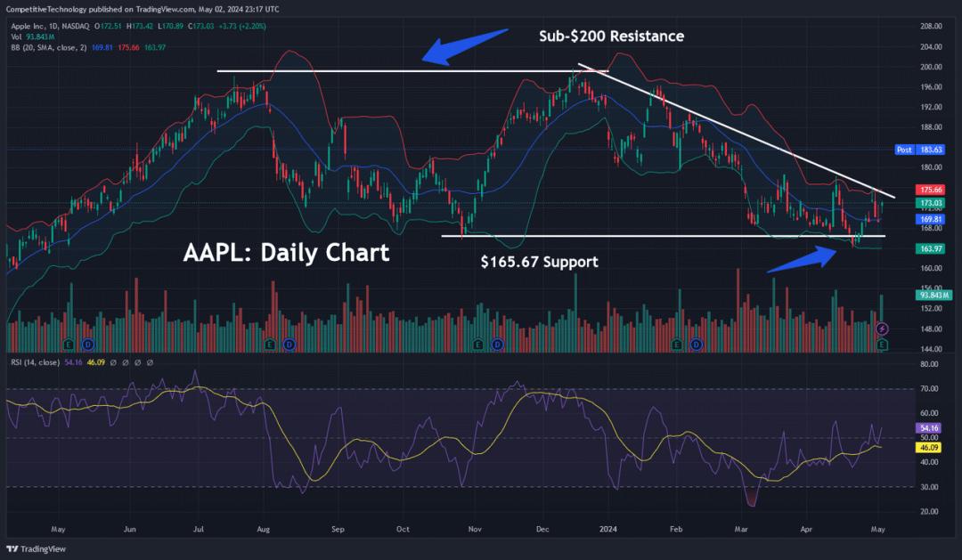Click the Post 183.63 price label
962x560 pixels.
point(919,150)
